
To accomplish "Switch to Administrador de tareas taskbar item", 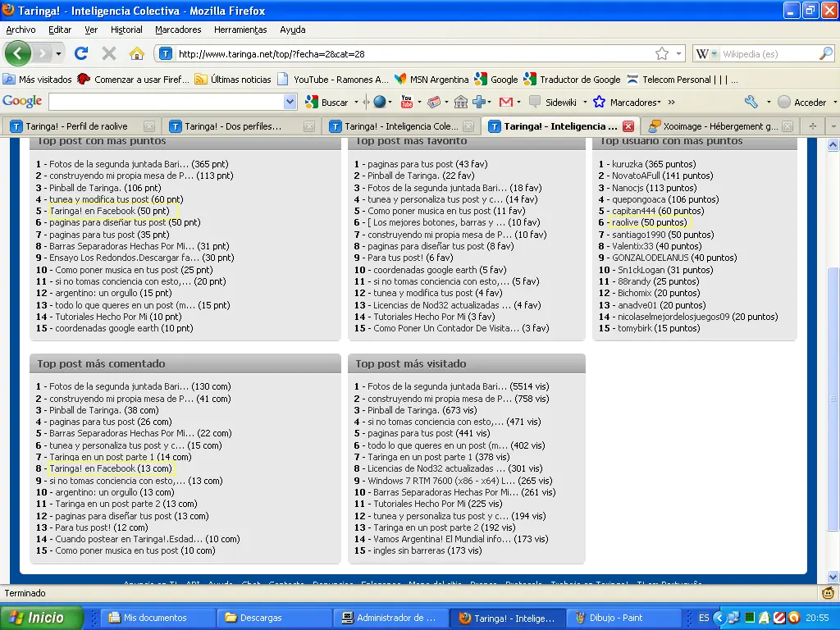I will pyautogui.click(x=390, y=618).
